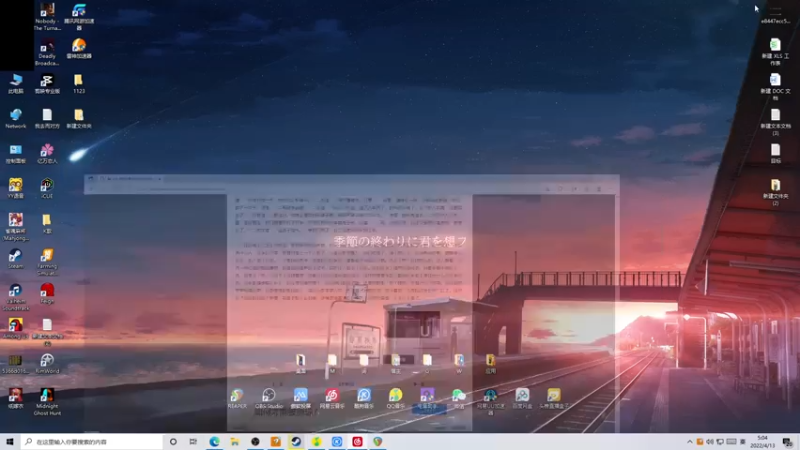The width and height of the screenshot is (800, 450).
Task: Click the taskbar search box
Action: click(x=92, y=441)
